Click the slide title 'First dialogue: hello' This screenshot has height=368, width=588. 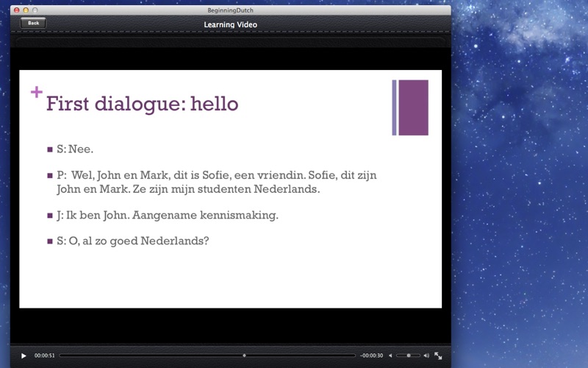[x=142, y=104]
